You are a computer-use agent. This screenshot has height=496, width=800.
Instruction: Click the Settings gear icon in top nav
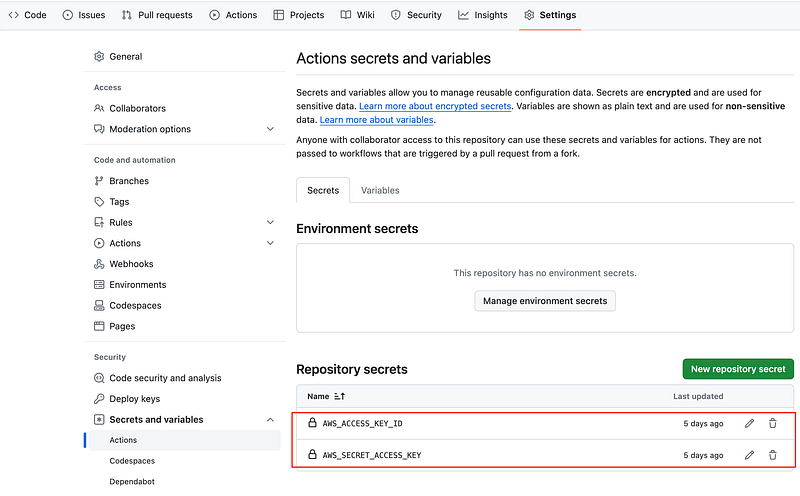pos(529,15)
